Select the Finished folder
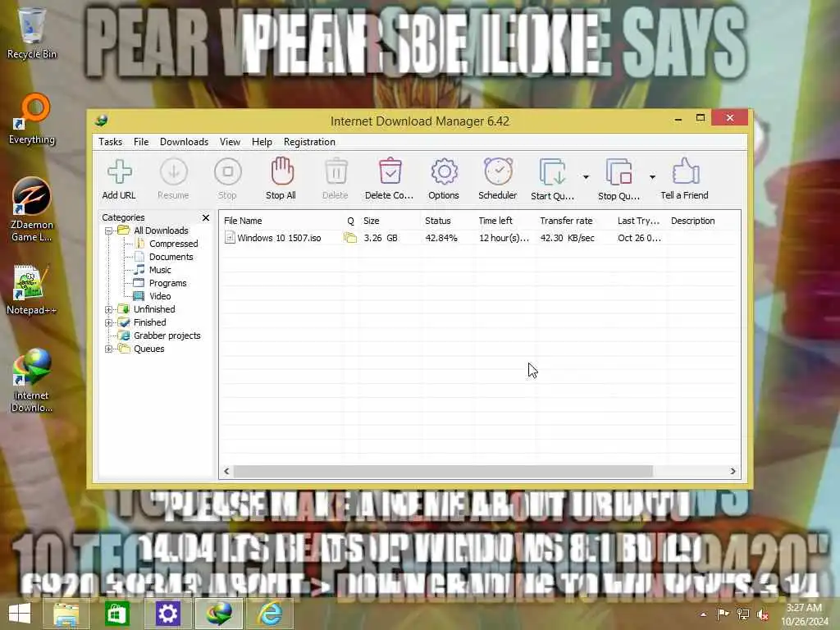This screenshot has width=840, height=630. coord(149,322)
